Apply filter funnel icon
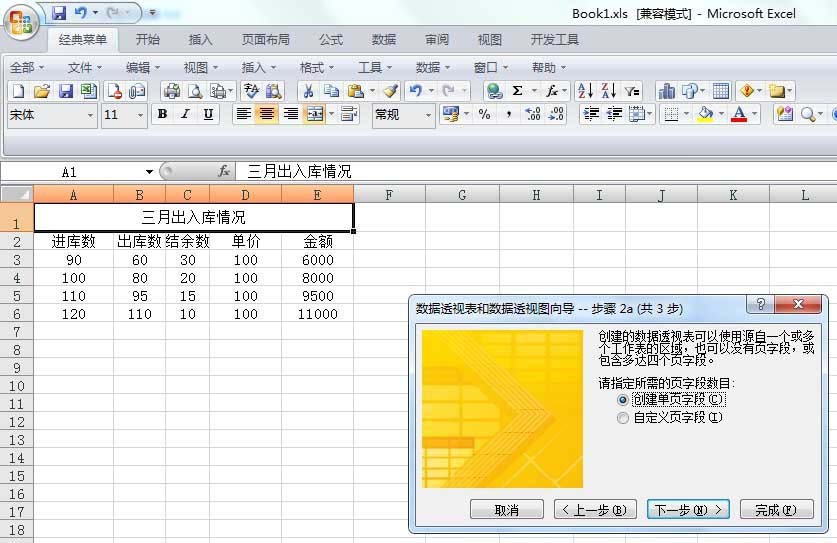Viewport: 837px width, 543px height. pos(632,91)
